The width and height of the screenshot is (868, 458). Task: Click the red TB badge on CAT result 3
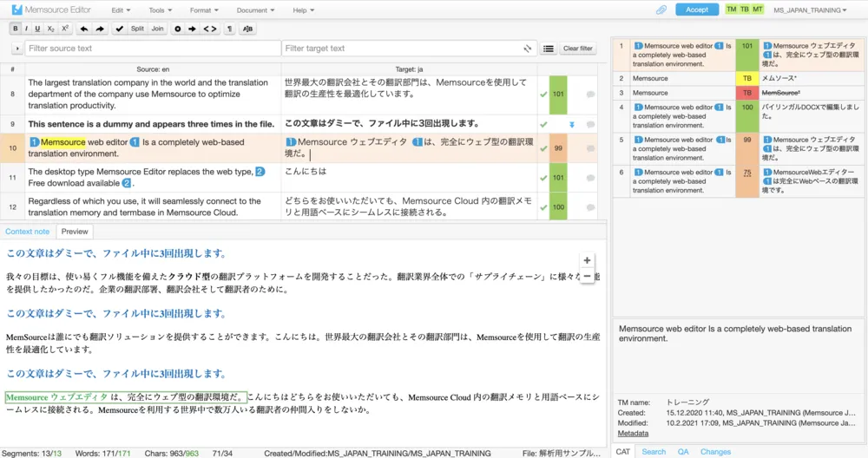pos(746,93)
